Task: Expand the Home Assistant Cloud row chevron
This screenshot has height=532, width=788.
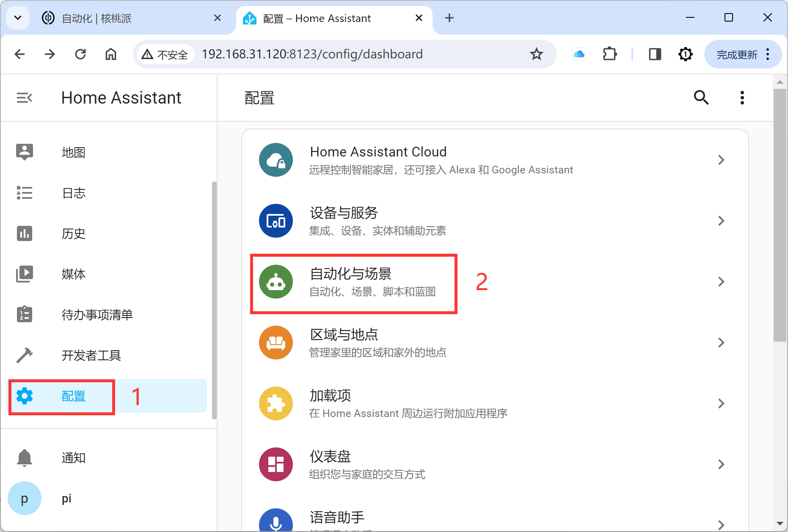Action: 721,160
